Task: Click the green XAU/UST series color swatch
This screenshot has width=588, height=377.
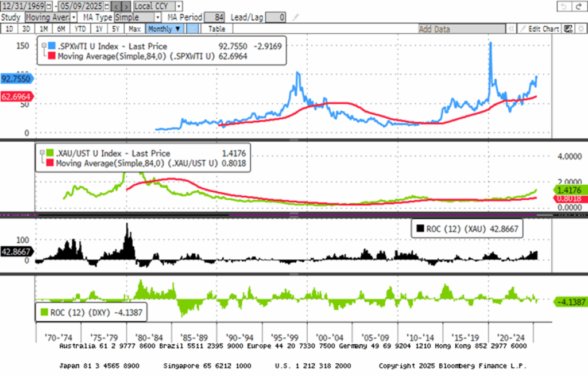Action: 50,153
